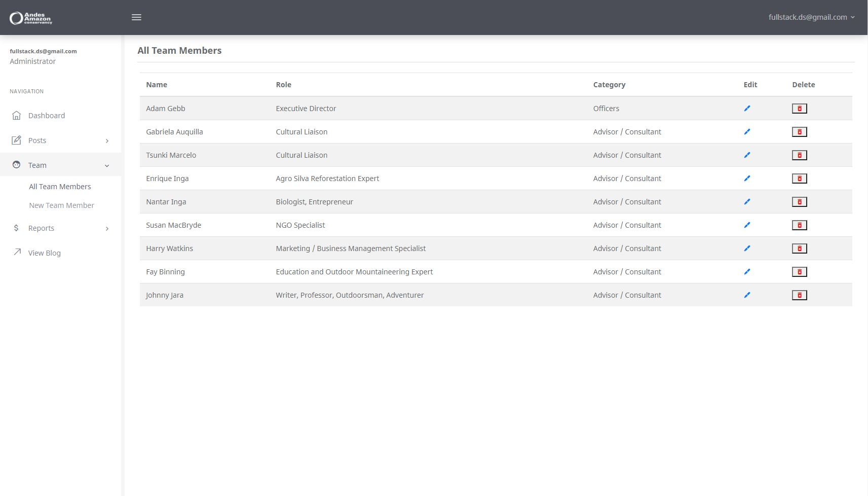
Task: Click Education and Outdoor Mountaineering Expert
Action: click(354, 272)
